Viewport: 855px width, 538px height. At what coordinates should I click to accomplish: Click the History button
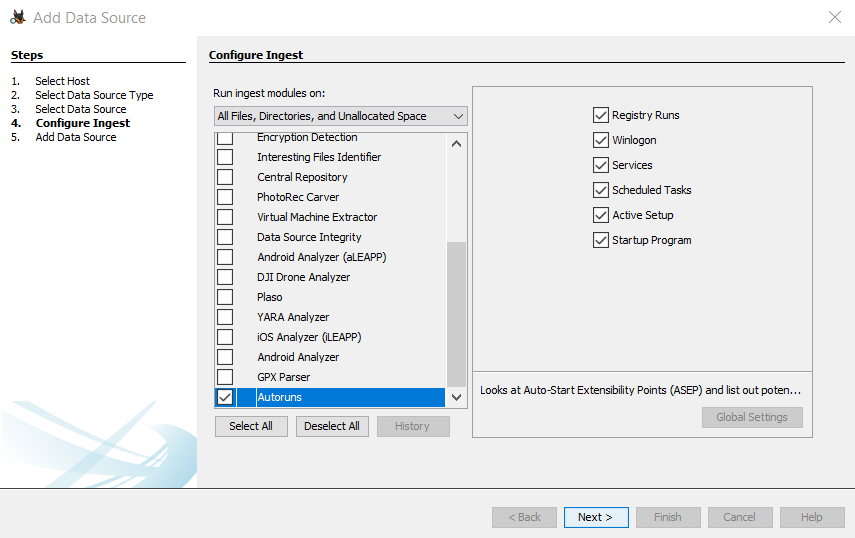coord(413,426)
